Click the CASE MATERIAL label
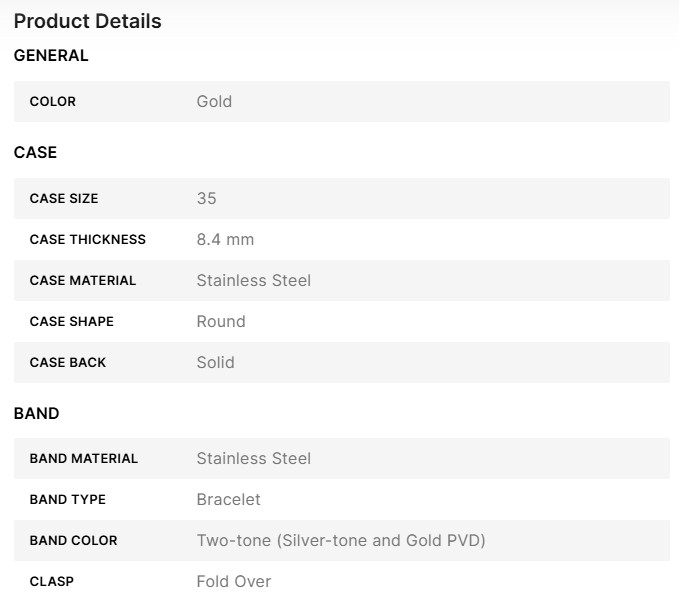 83,281
